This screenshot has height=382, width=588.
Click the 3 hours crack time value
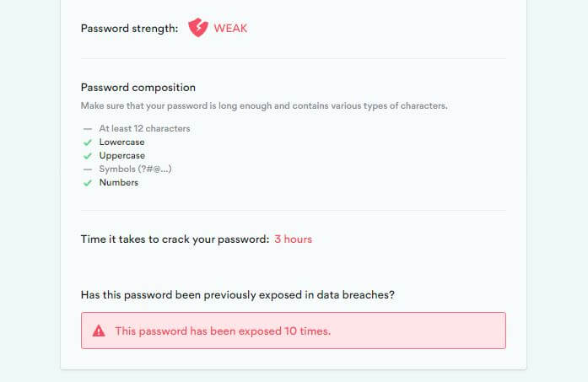(293, 239)
